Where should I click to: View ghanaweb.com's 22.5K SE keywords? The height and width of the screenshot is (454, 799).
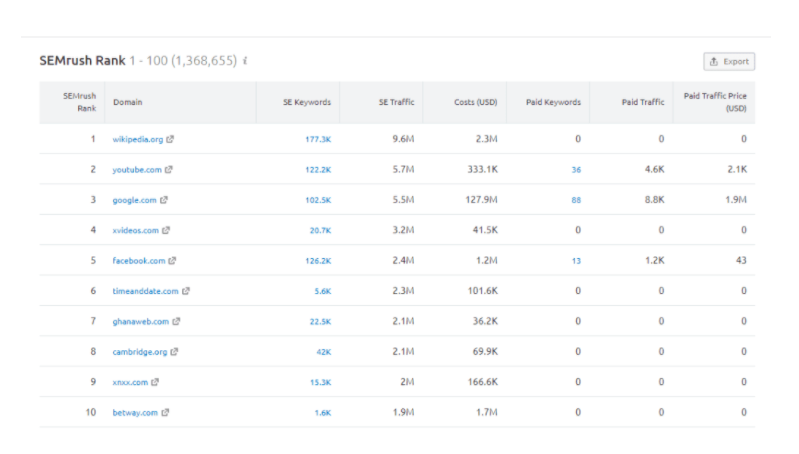321,322
